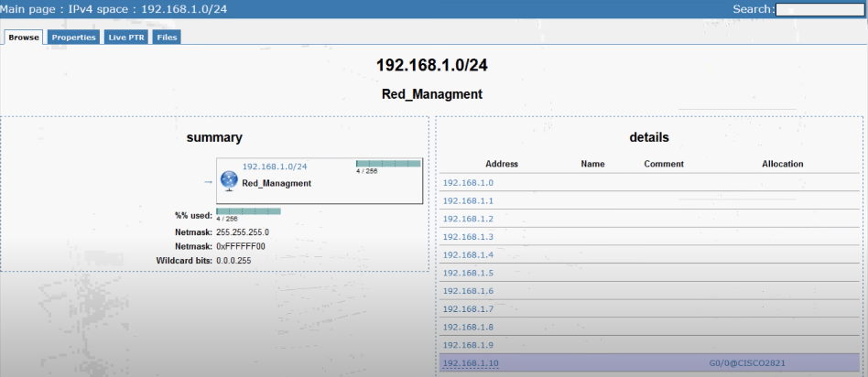Click the Comment column header

click(x=664, y=164)
